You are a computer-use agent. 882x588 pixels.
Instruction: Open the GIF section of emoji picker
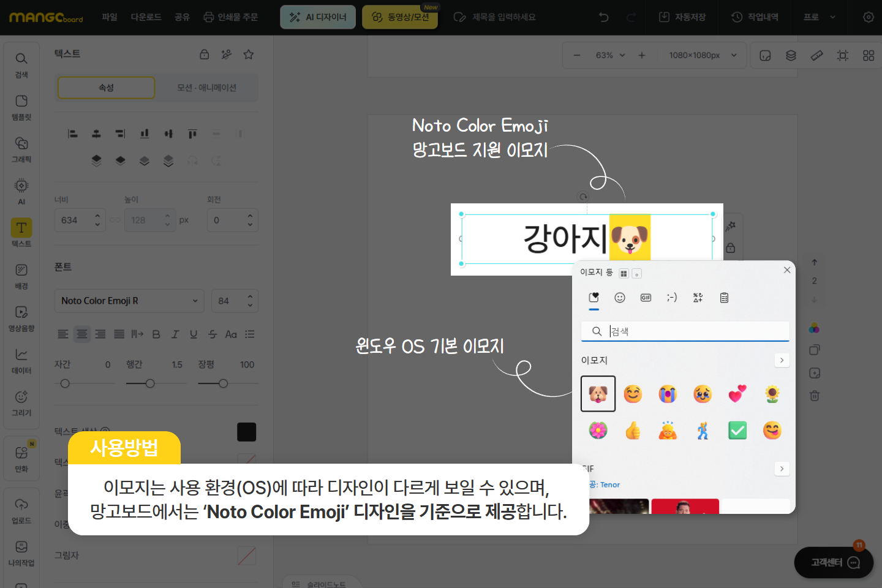(x=646, y=298)
